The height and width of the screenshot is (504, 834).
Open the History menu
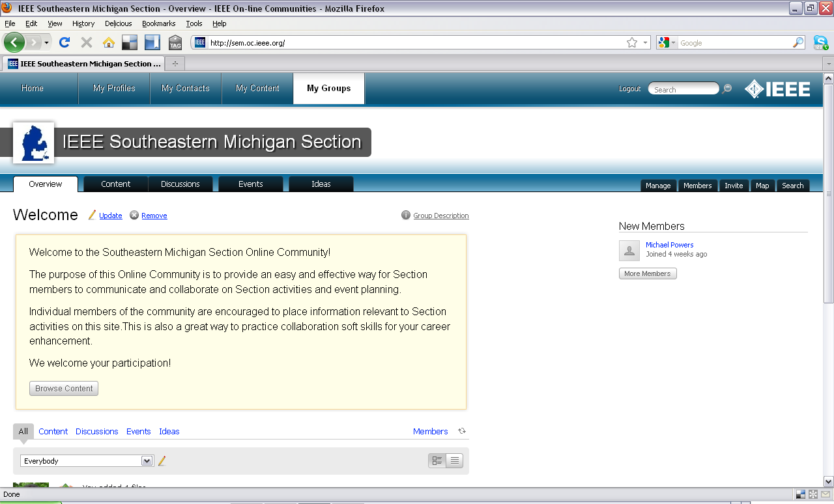click(83, 23)
